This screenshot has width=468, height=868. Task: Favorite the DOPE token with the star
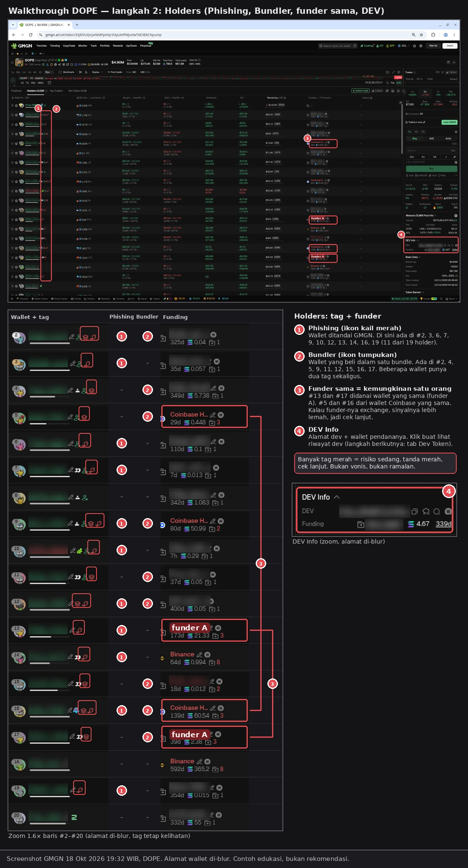[x=13, y=63]
